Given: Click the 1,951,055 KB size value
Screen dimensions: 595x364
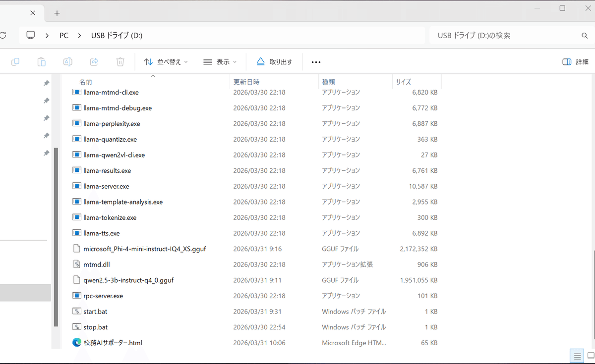Looking at the screenshot, I should click(418, 280).
